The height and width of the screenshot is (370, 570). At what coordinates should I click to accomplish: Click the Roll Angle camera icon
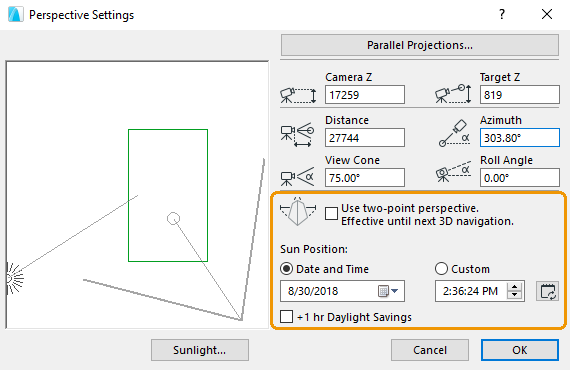pos(453,172)
